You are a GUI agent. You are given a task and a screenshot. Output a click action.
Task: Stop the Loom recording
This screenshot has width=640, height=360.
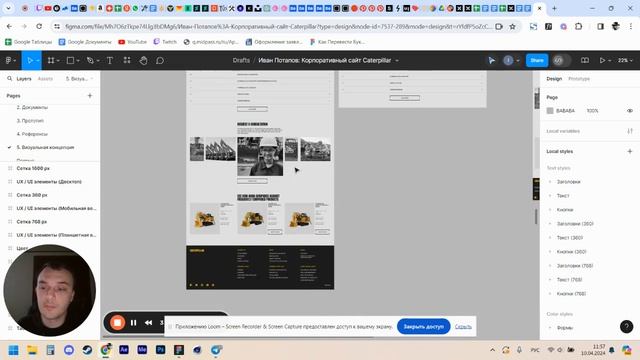pyautogui.click(x=117, y=323)
